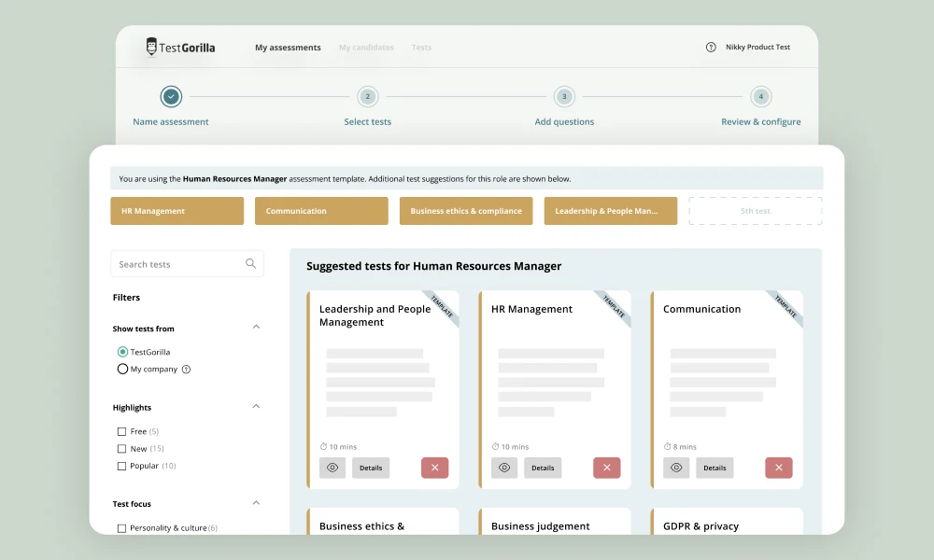Screen dimensions: 934x560
Task: Open the help question mark icon near Nikky Product Test
Action: (712, 47)
